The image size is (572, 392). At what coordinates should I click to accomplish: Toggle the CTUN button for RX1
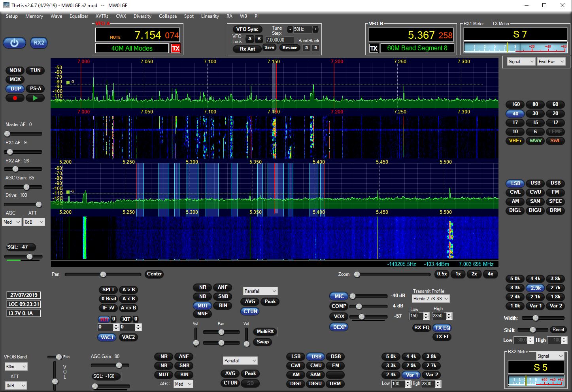click(x=250, y=311)
